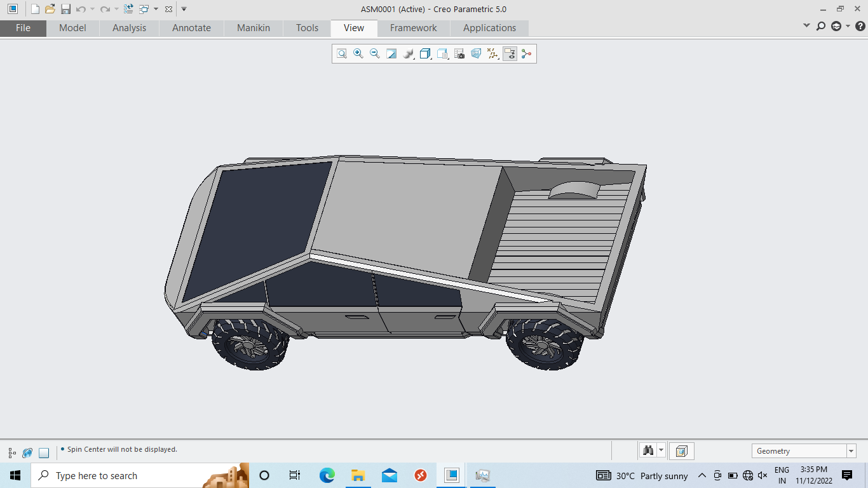The height and width of the screenshot is (488, 868).
Task: Switch to the Tools tab
Action: (x=307, y=28)
